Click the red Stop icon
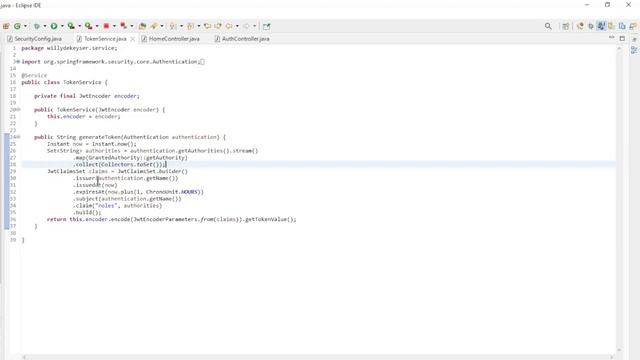640x360 pixels. [x=106, y=26]
